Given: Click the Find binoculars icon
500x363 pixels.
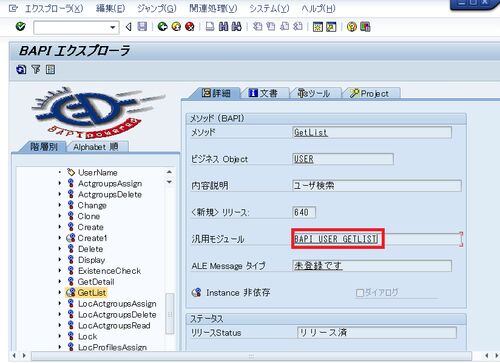Looking at the screenshot, I should pyautogui.click(x=223, y=27).
